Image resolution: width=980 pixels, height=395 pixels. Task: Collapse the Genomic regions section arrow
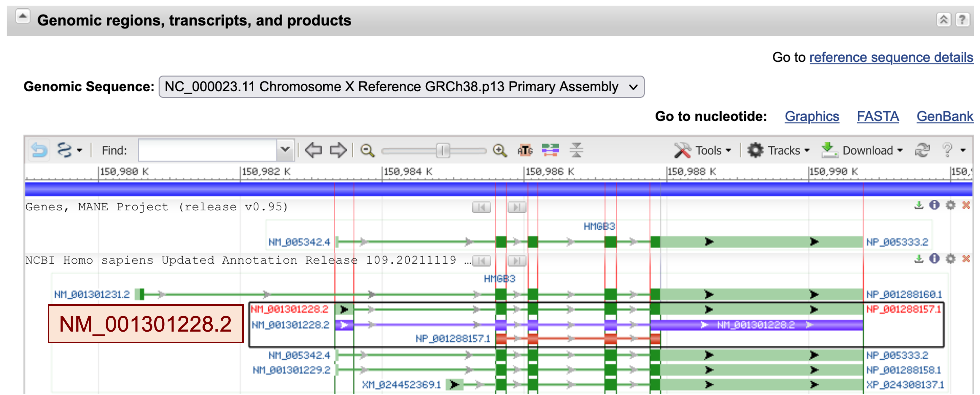coord(23,17)
